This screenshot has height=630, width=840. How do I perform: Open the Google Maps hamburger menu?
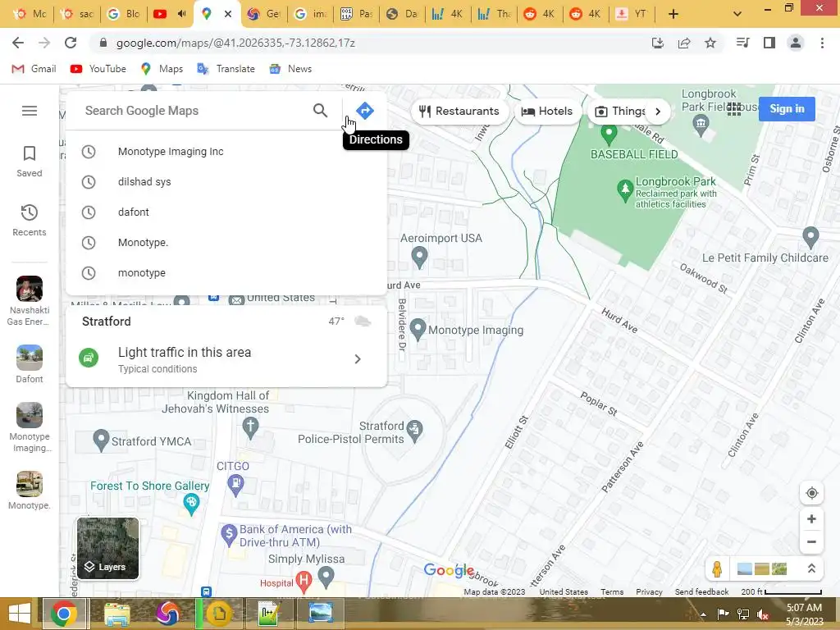30,111
